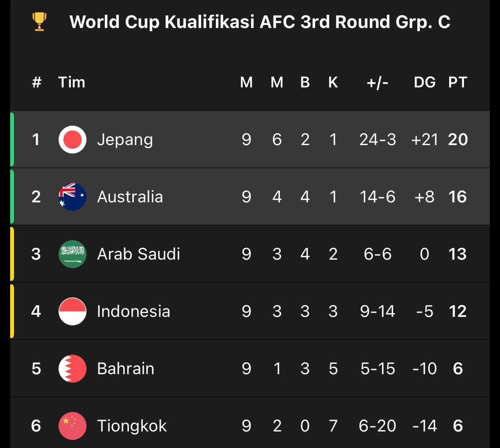Select the Bahrain flag icon

[73, 369]
